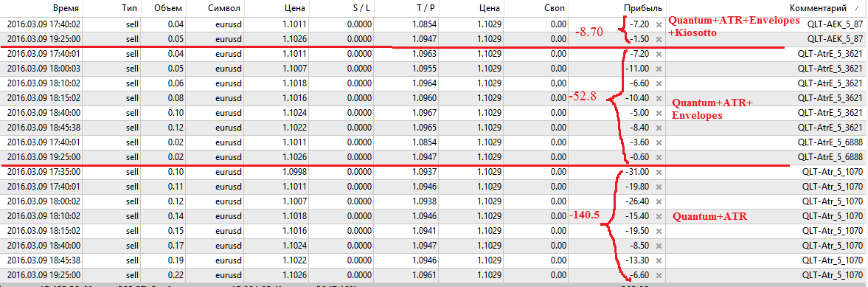
Task: Select the order time 2016.03.09 18:00:02
Action: point(44,201)
